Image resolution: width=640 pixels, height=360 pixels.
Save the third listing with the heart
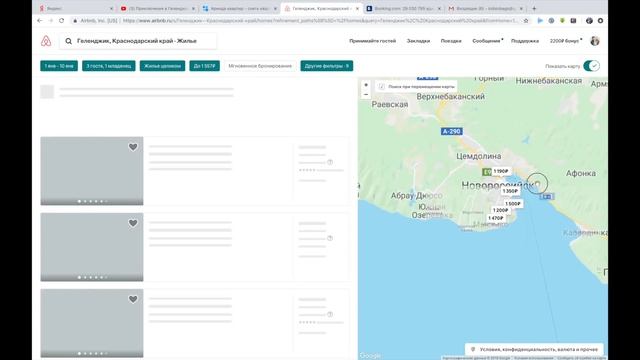pos(133,299)
